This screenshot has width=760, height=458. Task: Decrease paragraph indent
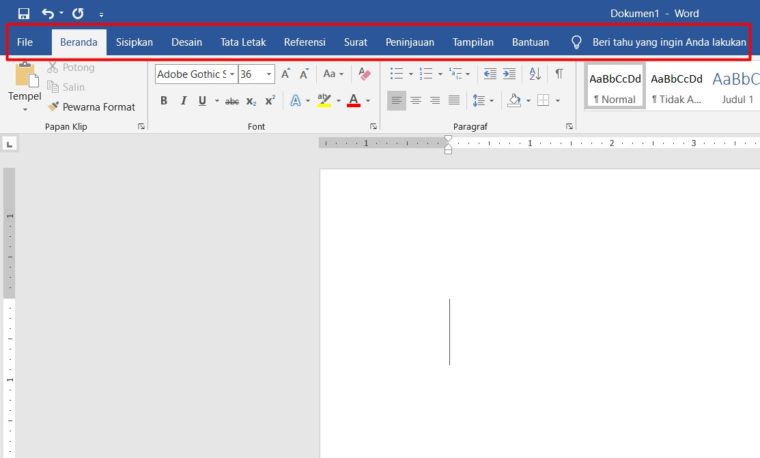tap(490, 74)
